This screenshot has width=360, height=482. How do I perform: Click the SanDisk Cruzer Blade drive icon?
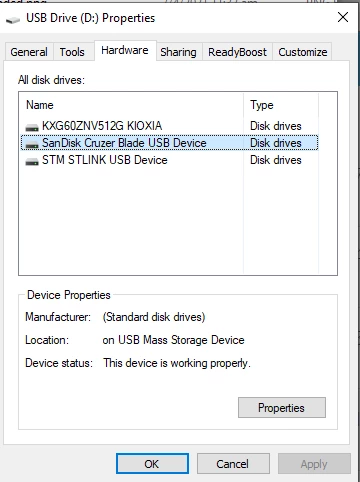32,144
